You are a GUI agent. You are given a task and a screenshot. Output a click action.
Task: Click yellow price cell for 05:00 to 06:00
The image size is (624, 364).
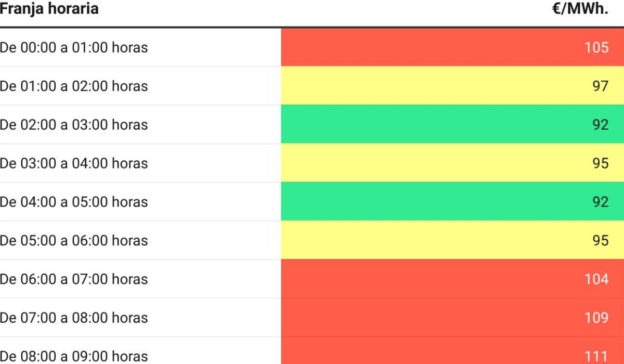tap(452, 240)
